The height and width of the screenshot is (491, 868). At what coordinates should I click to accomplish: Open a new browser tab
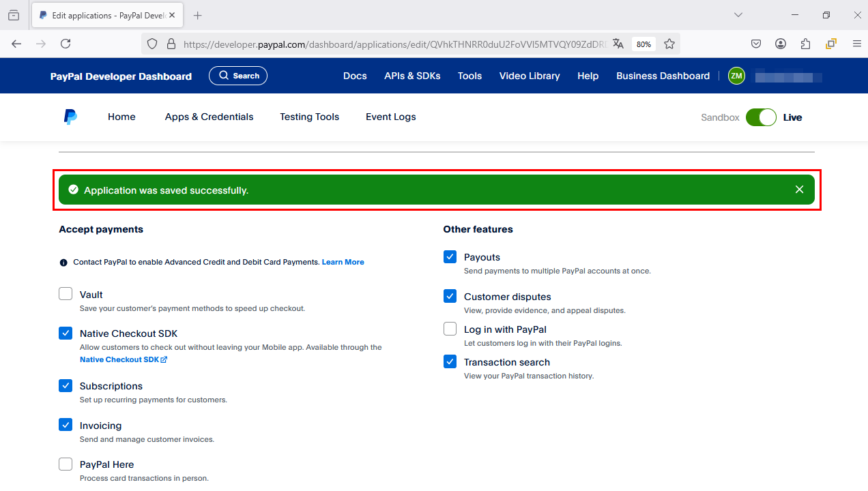(198, 15)
